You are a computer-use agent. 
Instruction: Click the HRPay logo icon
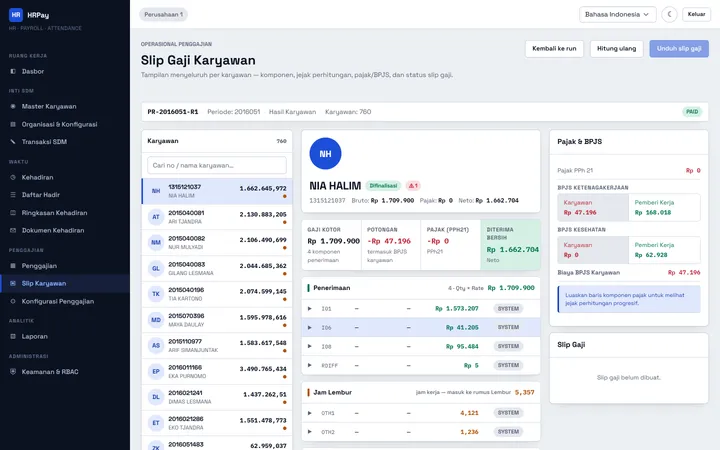click(x=16, y=15)
